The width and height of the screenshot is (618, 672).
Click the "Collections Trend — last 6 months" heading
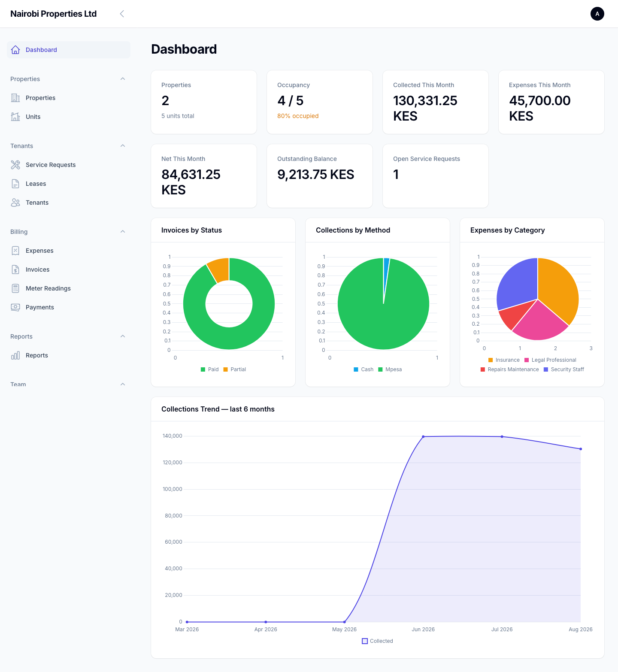[218, 409]
